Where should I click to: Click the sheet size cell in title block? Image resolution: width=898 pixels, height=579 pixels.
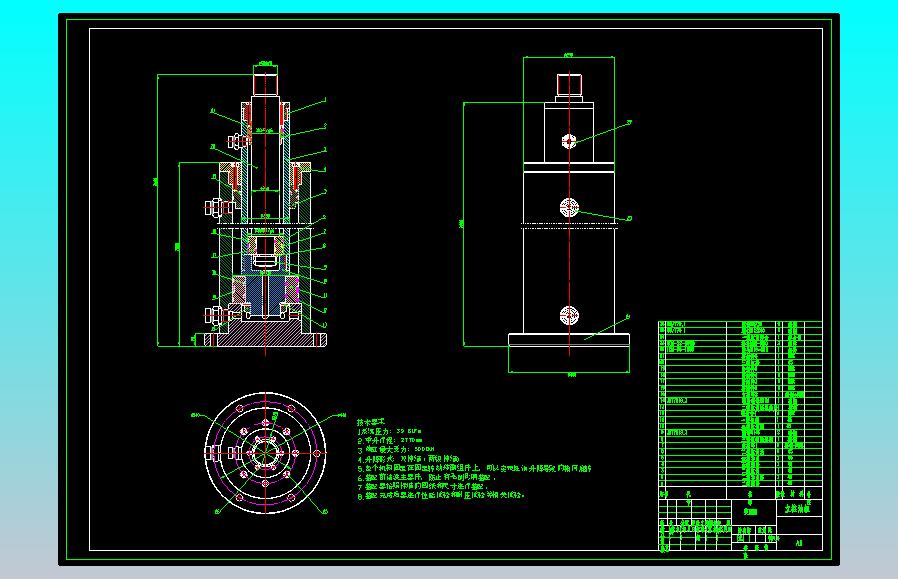(x=799, y=542)
